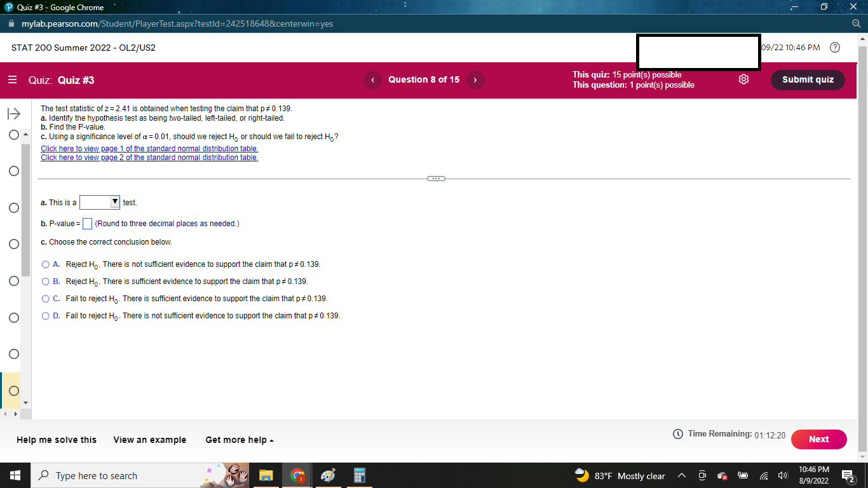Screen dimensions: 868x488
Task: Select answer C Fail to reject sufficient
Action: pos(46,299)
